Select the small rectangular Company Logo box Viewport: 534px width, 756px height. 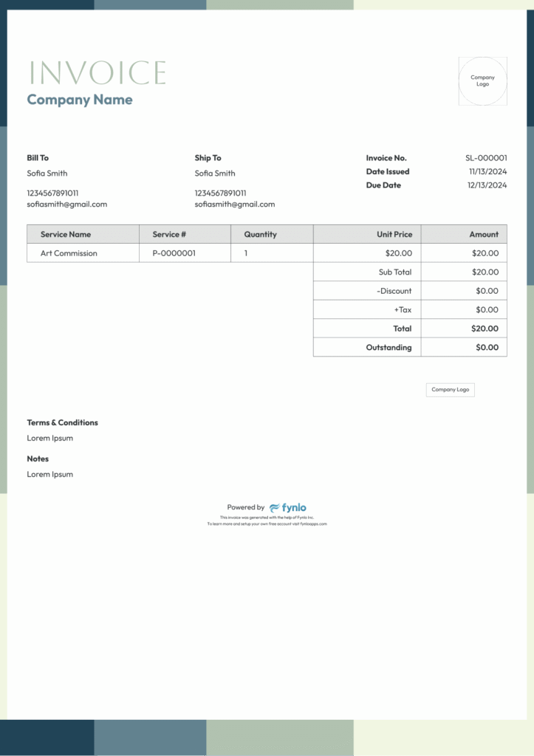click(450, 390)
